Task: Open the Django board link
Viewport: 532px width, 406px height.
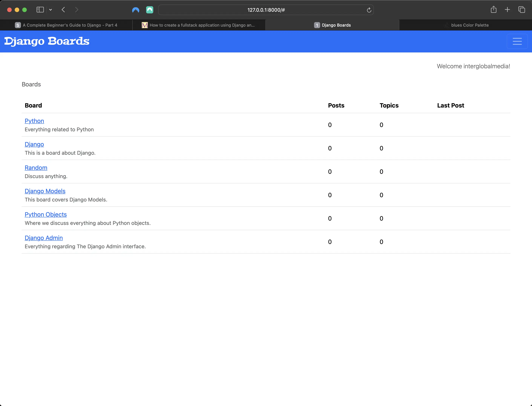Action: 34,144
